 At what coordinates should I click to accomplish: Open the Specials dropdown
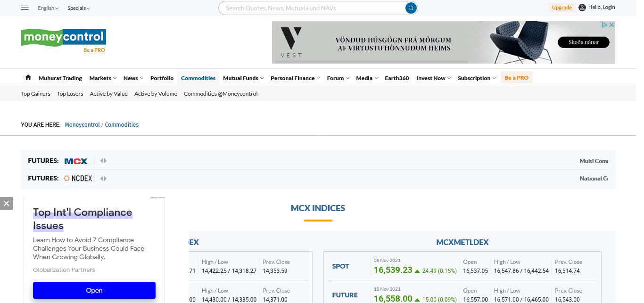(78, 8)
